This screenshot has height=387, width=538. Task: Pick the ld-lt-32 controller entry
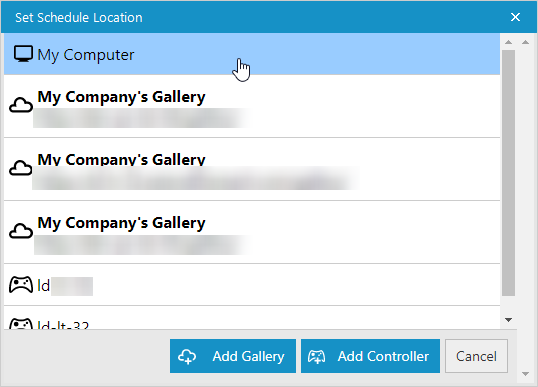coord(252,318)
